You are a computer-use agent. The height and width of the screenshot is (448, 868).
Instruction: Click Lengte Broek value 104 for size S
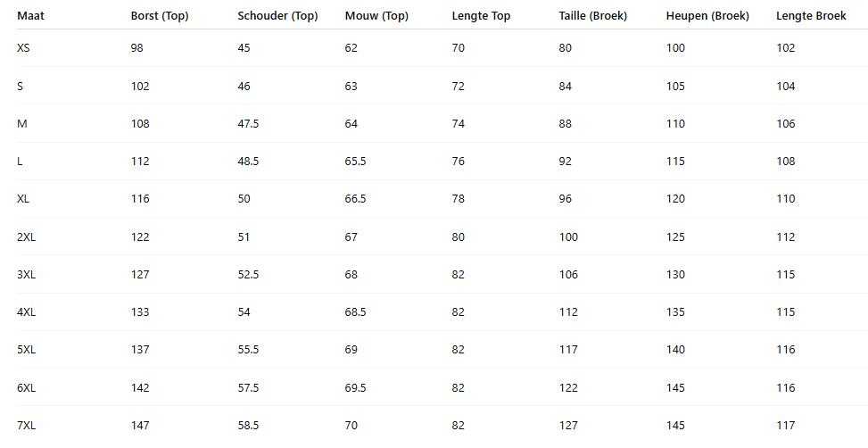click(786, 87)
